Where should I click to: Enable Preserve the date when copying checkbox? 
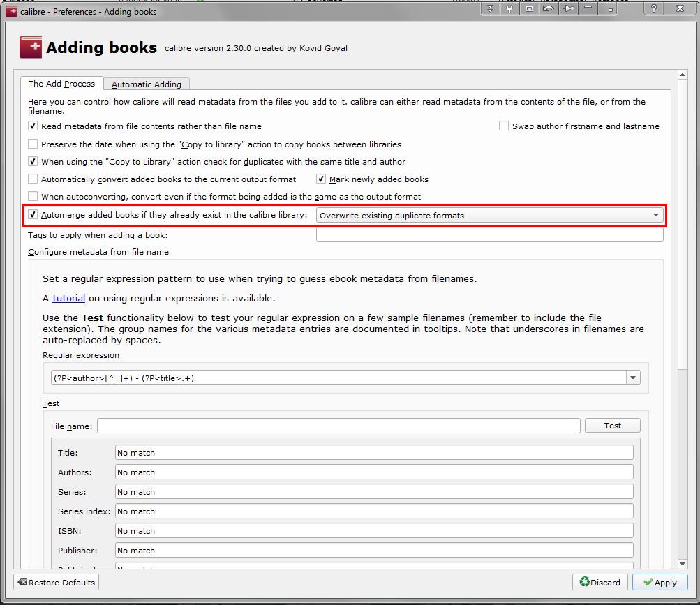click(x=33, y=144)
